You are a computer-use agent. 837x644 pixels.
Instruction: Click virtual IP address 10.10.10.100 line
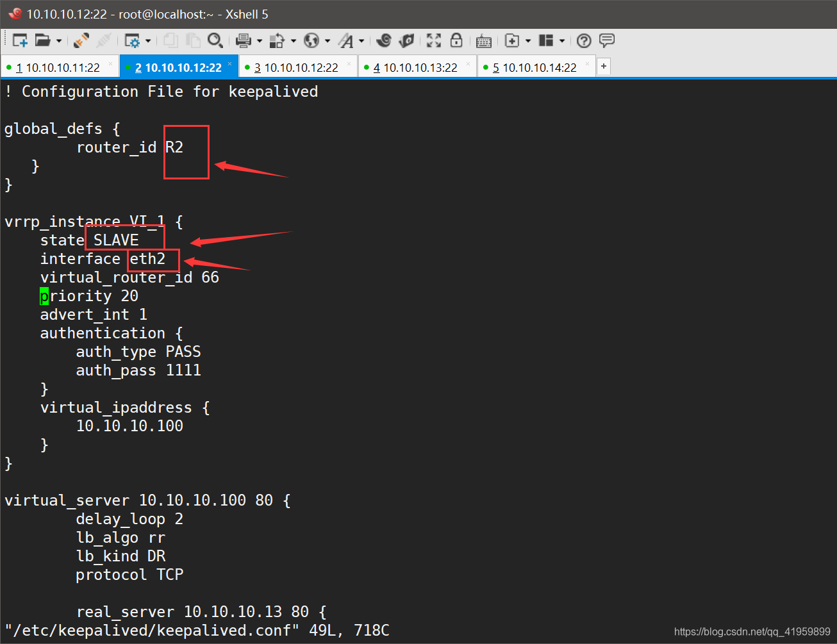129,426
